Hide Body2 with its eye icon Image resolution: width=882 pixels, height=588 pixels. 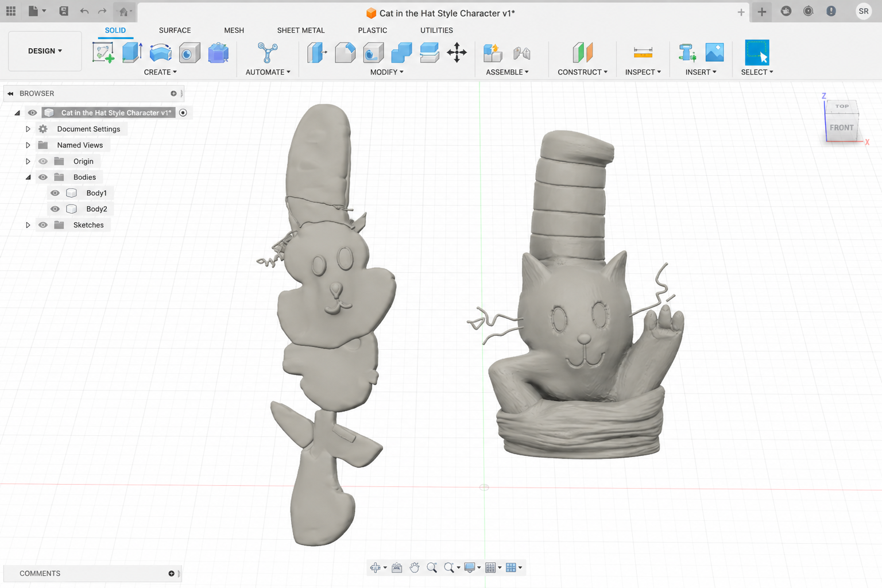point(55,209)
